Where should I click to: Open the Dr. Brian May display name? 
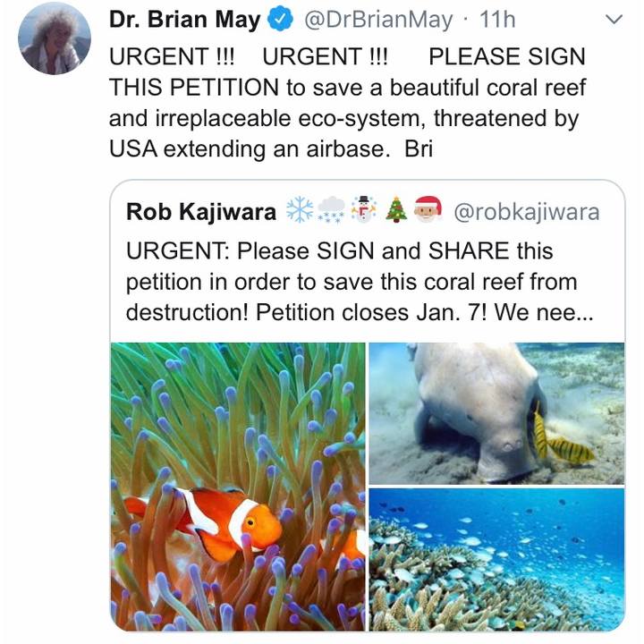pyautogui.click(x=185, y=21)
